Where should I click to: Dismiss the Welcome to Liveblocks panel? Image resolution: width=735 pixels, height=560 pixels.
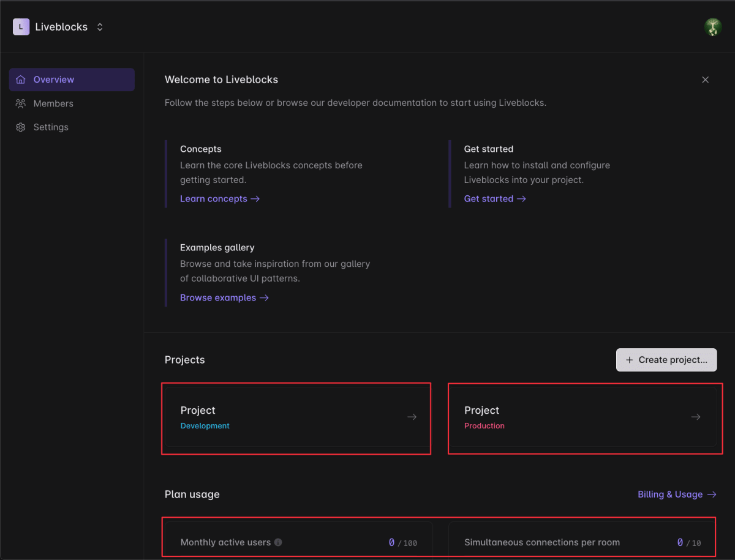coord(705,80)
